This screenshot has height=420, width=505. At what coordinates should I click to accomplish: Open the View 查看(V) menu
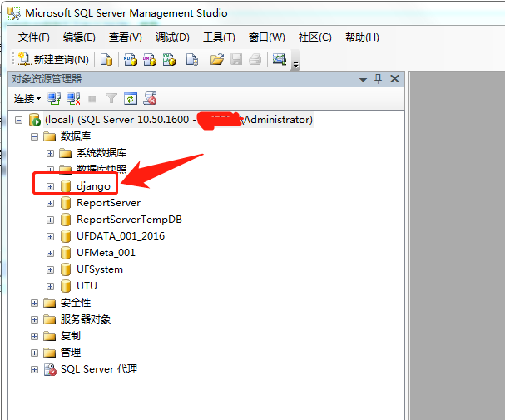click(x=126, y=37)
